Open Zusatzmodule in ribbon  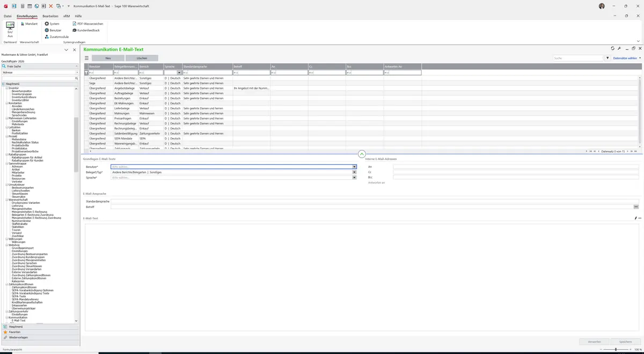[56, 36]
